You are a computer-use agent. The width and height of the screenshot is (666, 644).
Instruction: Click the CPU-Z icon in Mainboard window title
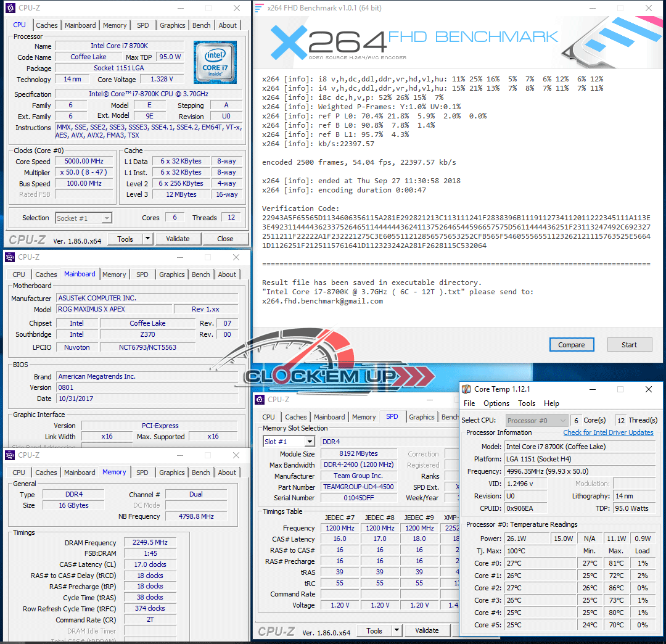pyautogui.click(x=10, y=257)
